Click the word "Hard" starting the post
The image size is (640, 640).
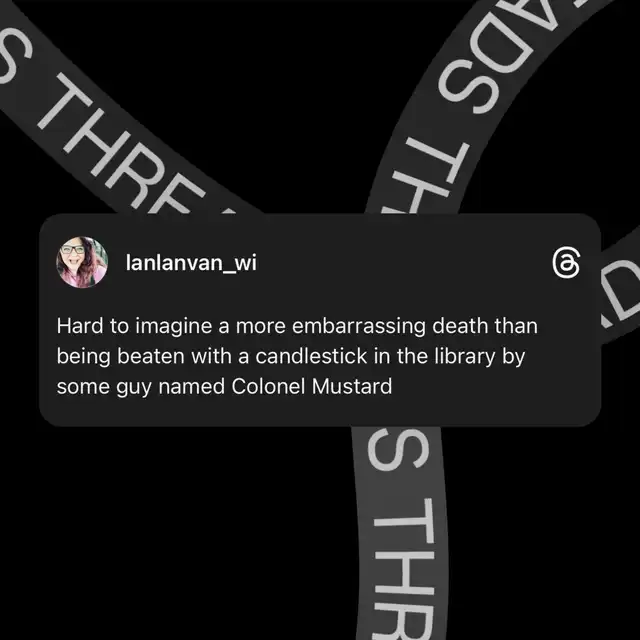80,326
